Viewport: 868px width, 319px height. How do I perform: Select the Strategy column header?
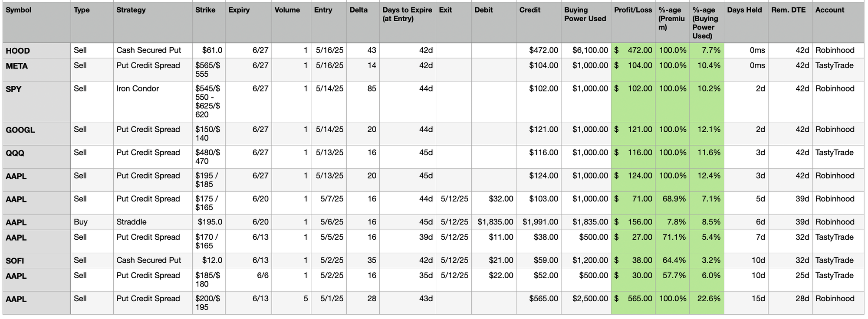coord(153,22)
